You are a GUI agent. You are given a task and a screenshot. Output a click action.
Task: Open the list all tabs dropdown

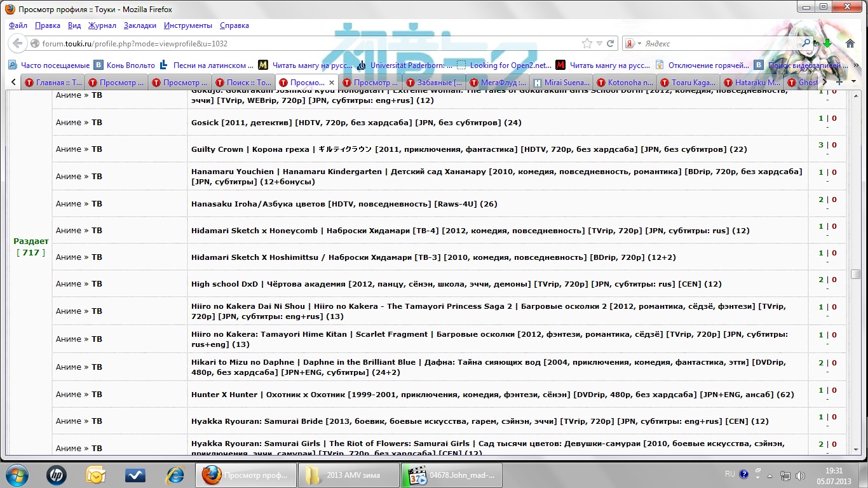(853, 82)
